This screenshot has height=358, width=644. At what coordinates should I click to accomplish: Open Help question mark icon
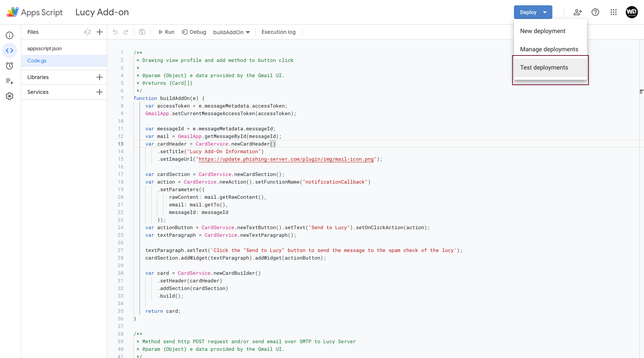click(595, 12)
